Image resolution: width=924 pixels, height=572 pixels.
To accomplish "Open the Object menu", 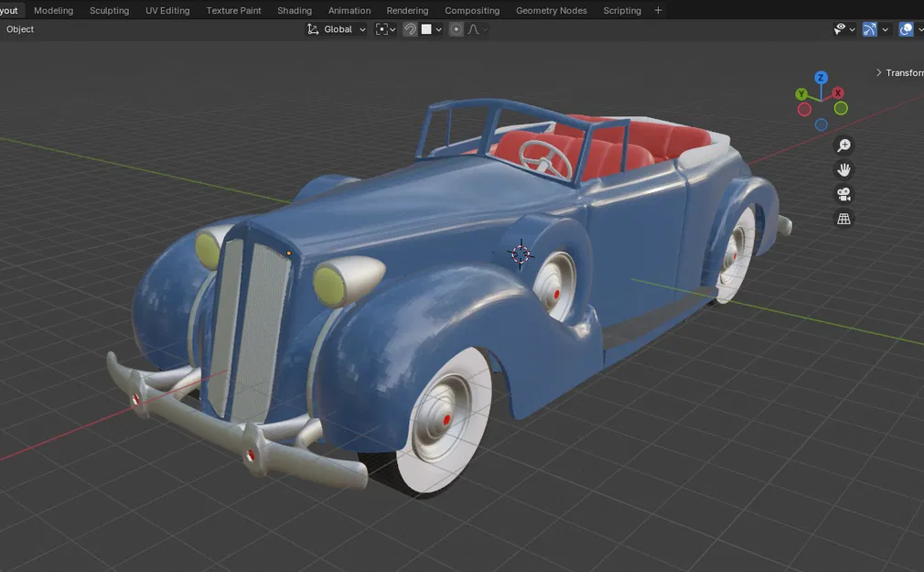I will click(19, 28).
